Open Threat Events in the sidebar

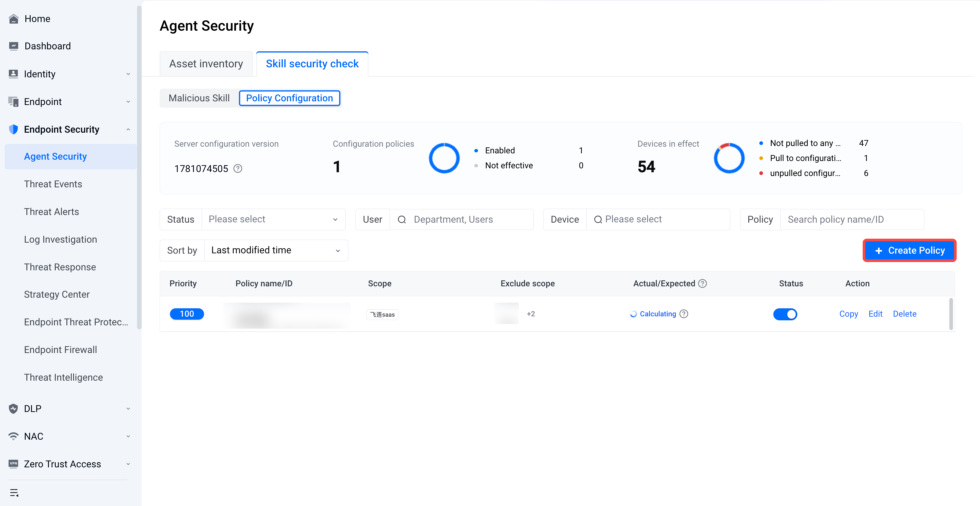[53, 184]
